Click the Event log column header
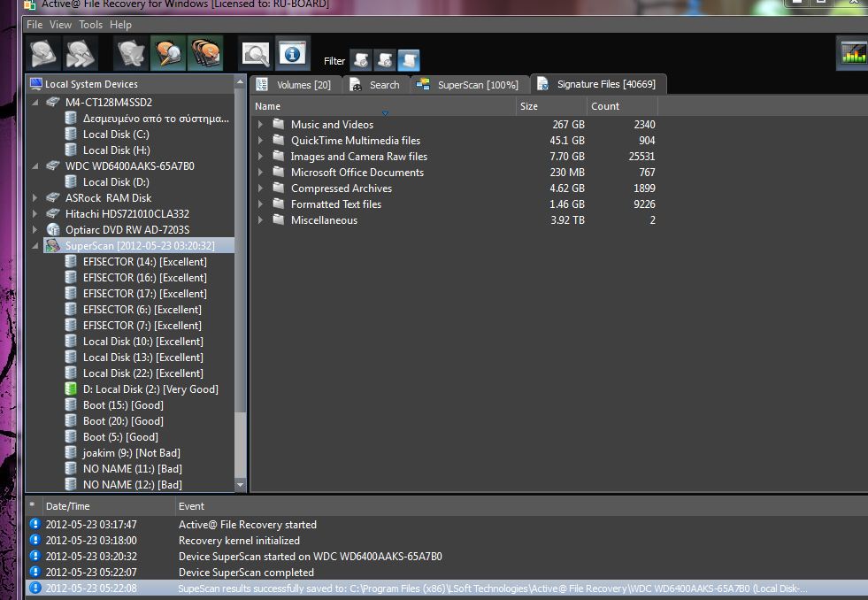 [520, 506]
